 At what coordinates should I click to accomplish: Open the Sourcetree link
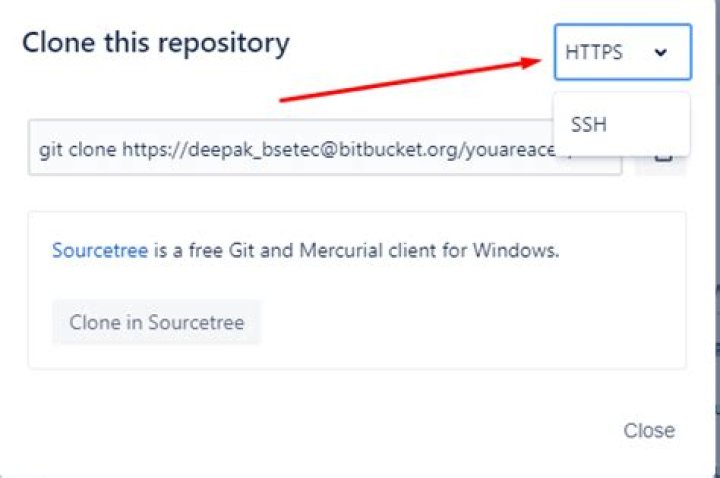click(100, 251)
